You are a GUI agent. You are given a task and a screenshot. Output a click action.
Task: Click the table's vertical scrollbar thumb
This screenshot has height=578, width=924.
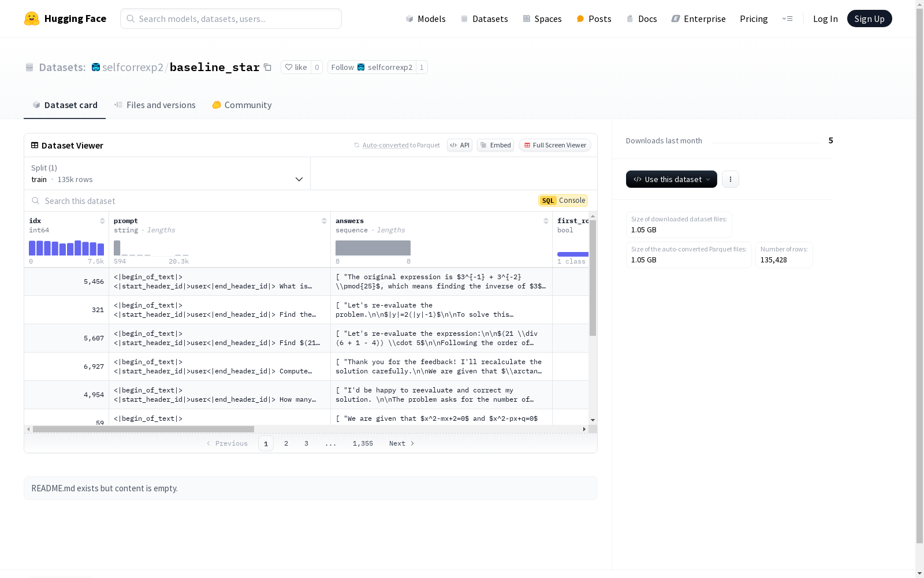coord(593,277)
